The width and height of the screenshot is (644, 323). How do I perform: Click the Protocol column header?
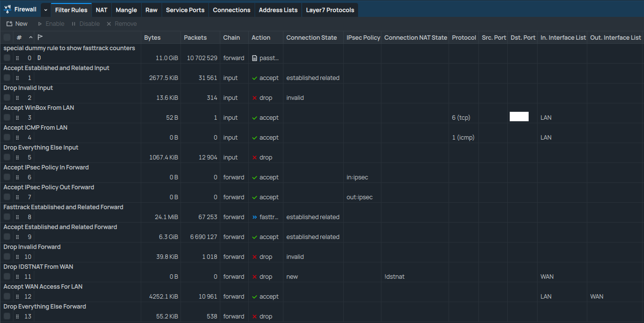[464, 37]
